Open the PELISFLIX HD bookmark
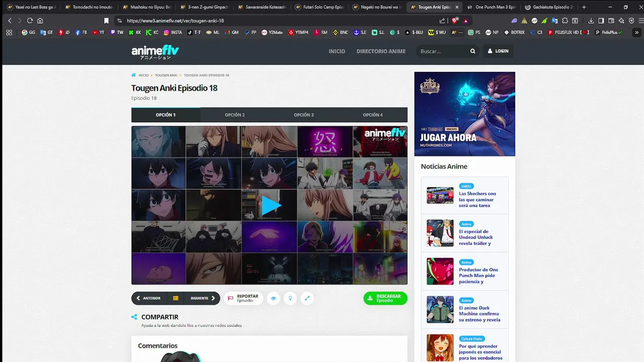The width and height of the screenshot is (644, 362). tap(568, 32)
